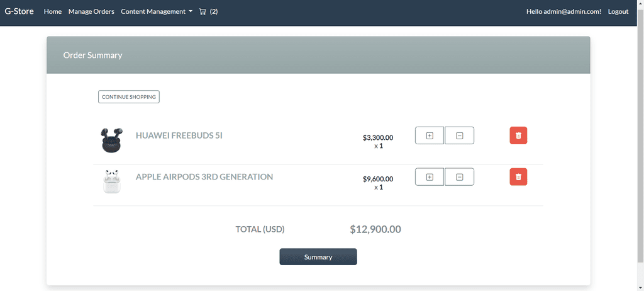Go to the Home page
This screenshot has width=644, height=291.
pos(53,11)
